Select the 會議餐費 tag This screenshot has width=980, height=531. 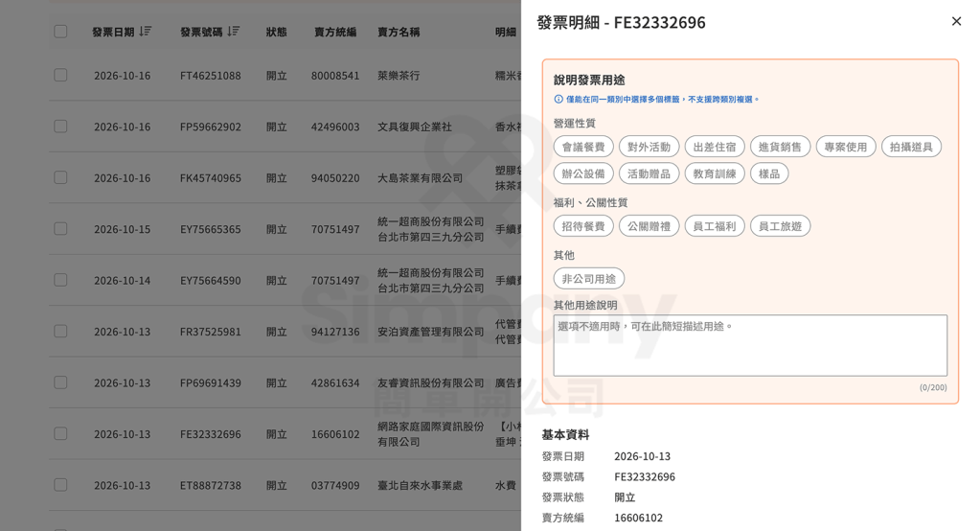tap(583, 147)
